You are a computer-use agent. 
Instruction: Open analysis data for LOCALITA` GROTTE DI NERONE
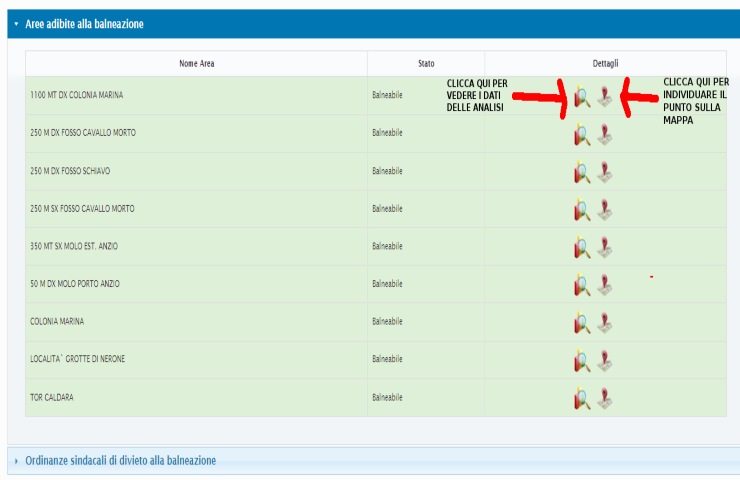click(582, 360)
